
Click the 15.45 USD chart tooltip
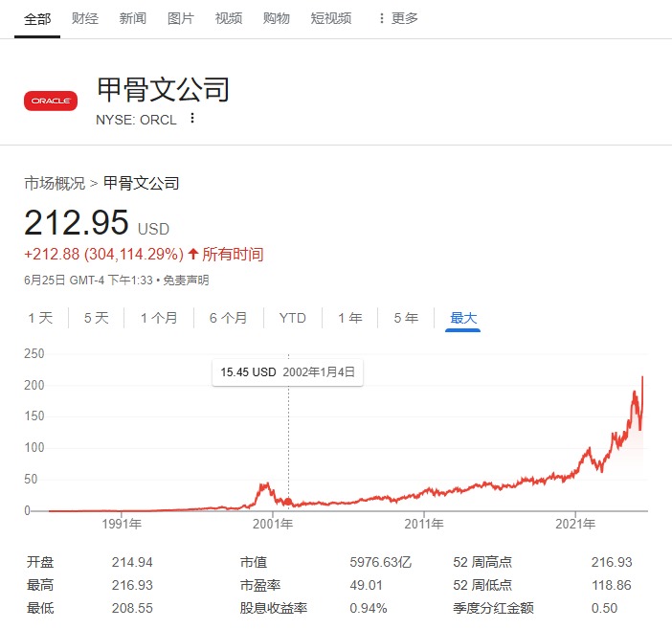pos(287,372)
